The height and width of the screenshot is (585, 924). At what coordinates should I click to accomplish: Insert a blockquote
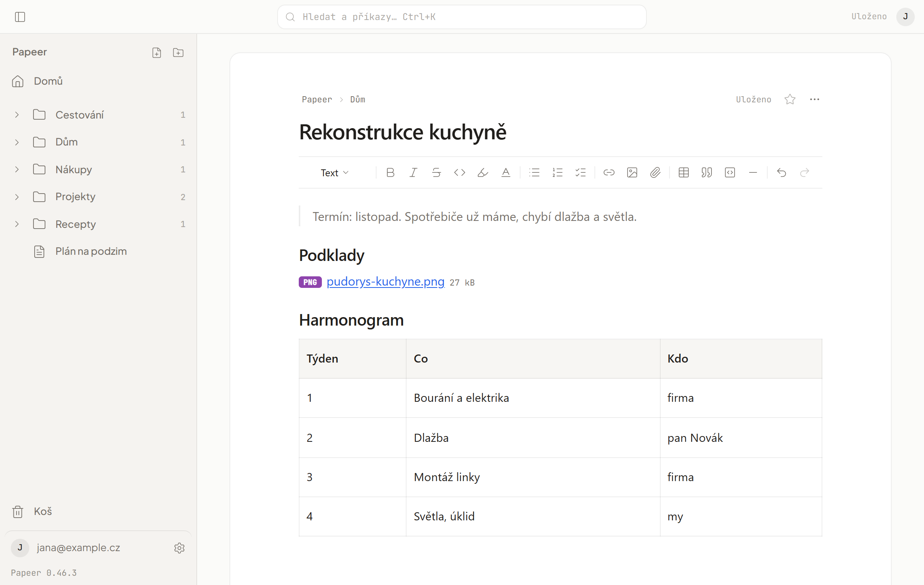pyautogui.click(x=707, y=172)
